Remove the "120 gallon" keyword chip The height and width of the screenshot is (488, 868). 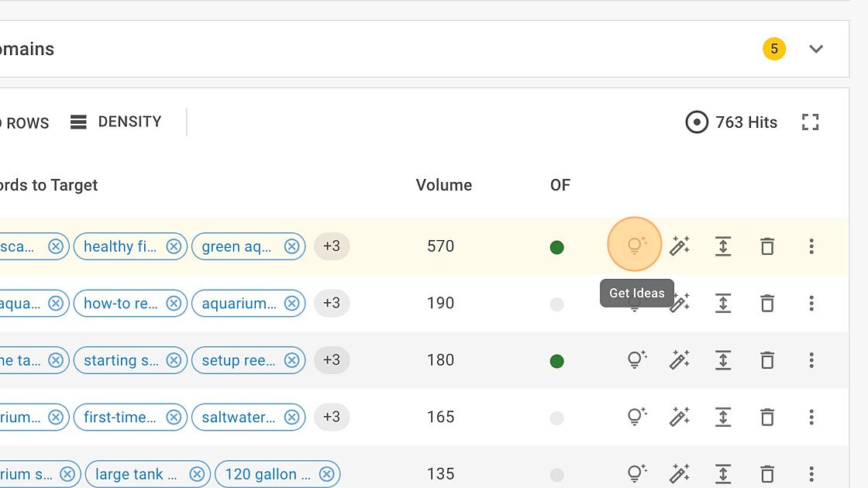[x=327, y=473]
